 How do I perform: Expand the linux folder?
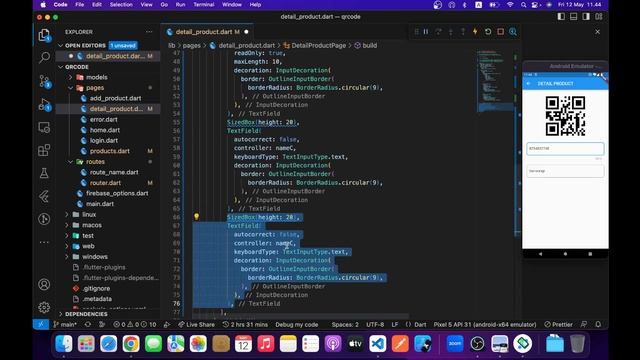tap(89, 214)
